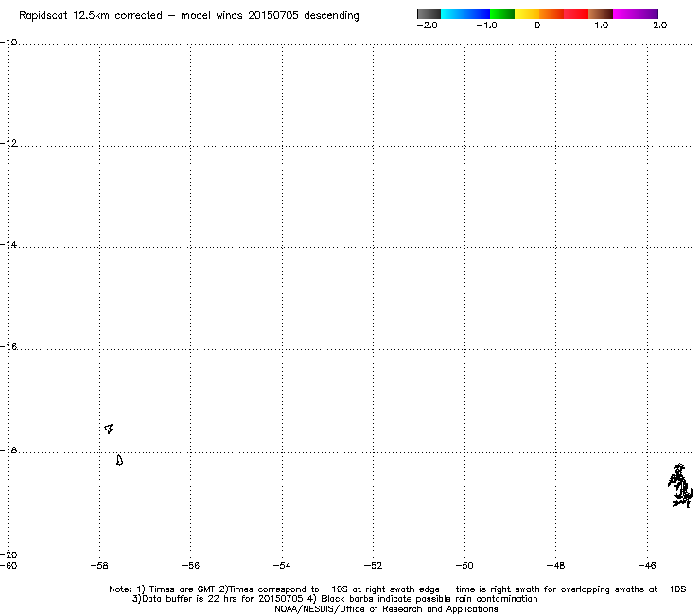Screen dimensions: 700x615
Task: Click the NOAA/NESDIS credit line
Action: coord(386,609)
